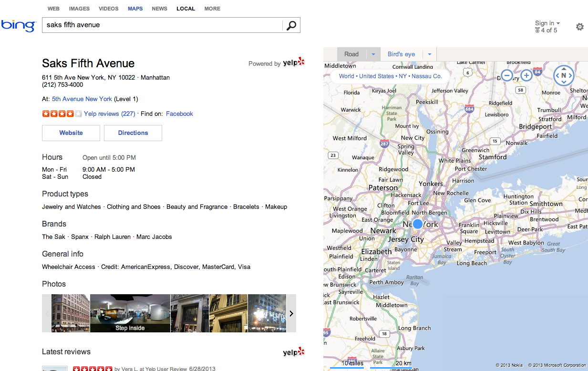Open the MAPS search tab
Image resolution: width=588 pixels, height=371 pixels.
135,9
